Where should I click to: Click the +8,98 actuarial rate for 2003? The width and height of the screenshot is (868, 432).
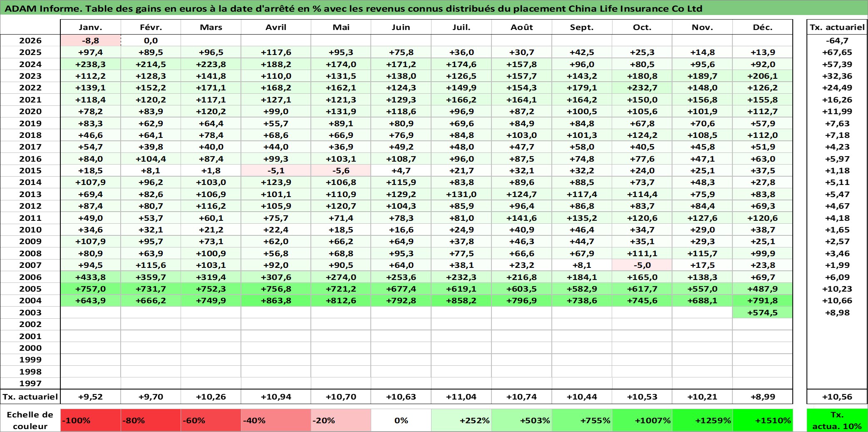point(837,312)
